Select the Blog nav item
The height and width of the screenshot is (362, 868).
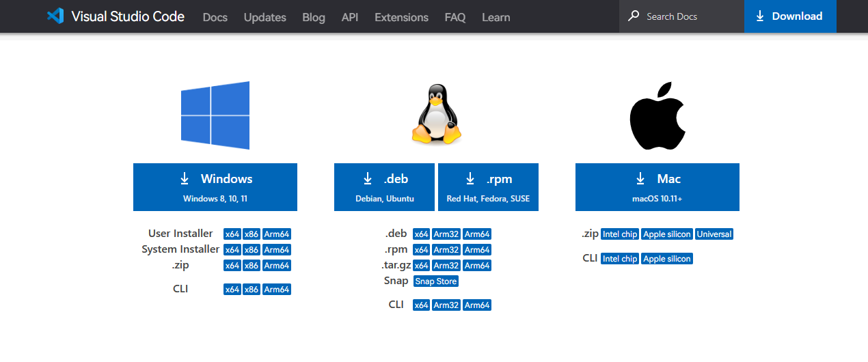pos(314,17)
